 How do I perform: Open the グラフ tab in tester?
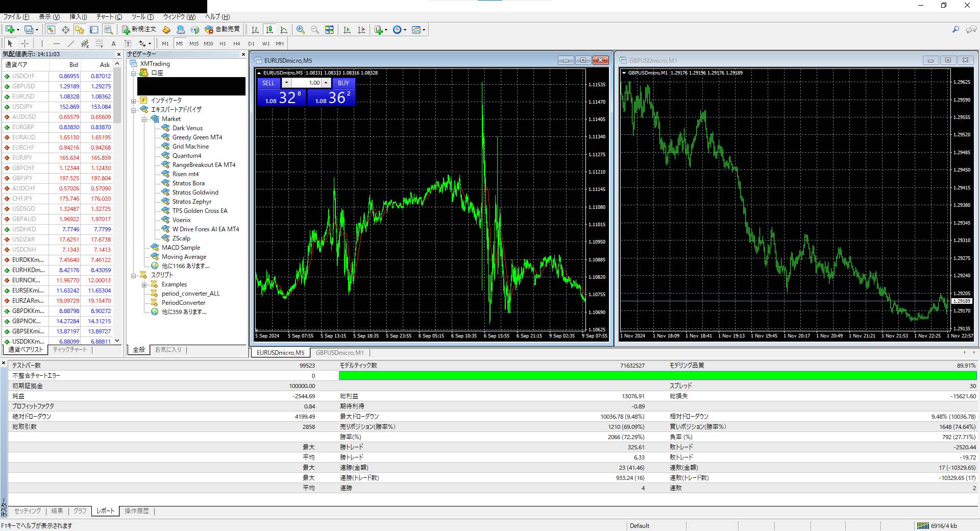click(x=80, y=511)
